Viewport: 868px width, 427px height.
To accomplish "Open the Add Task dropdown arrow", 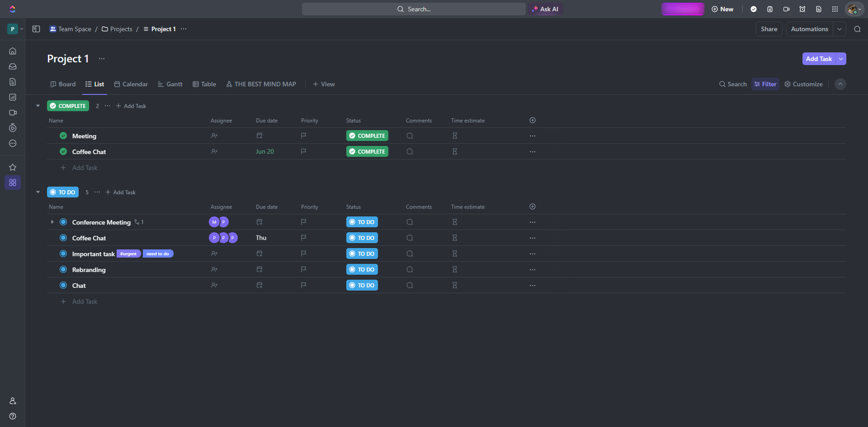I will [841, 59].
